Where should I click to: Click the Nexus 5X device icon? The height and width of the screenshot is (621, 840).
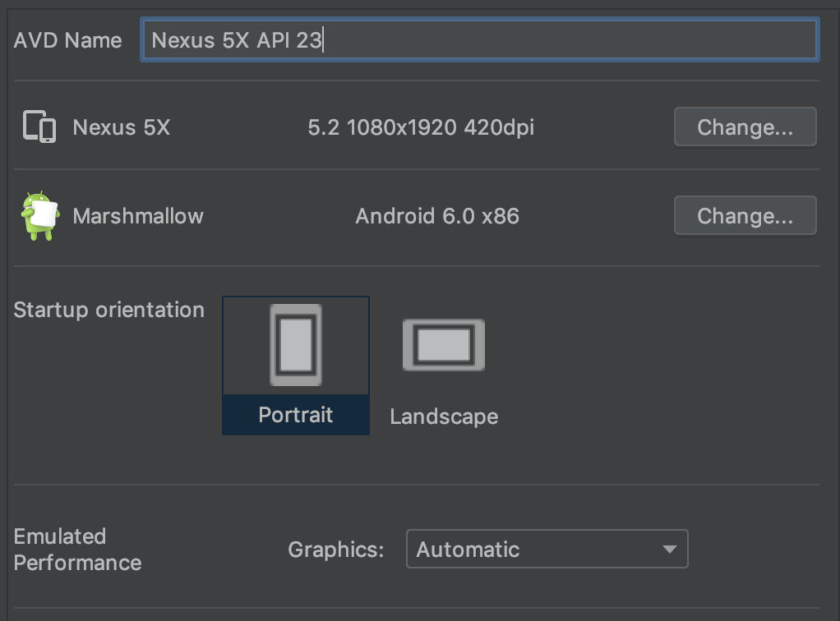point(39,127)
